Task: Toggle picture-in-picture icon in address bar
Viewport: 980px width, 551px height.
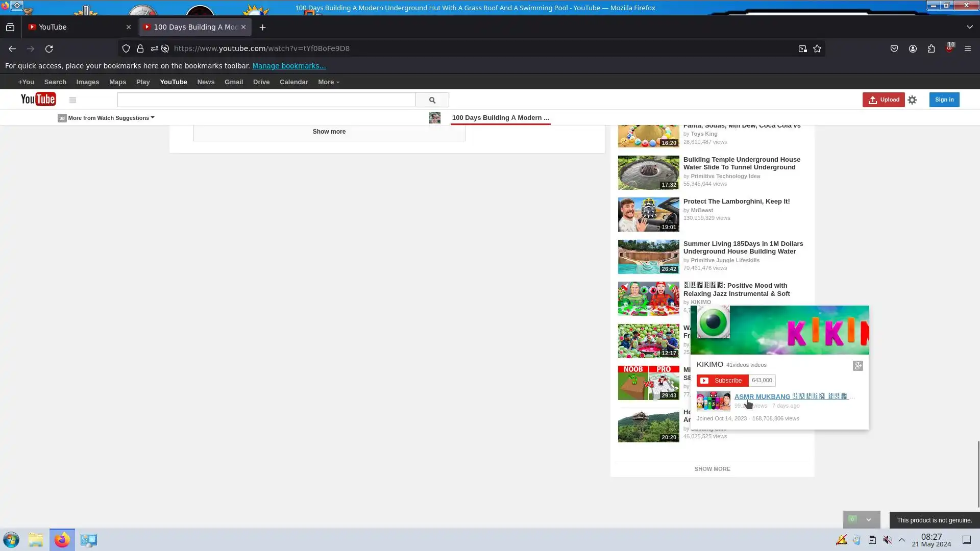Action: (x=802, y=48)
